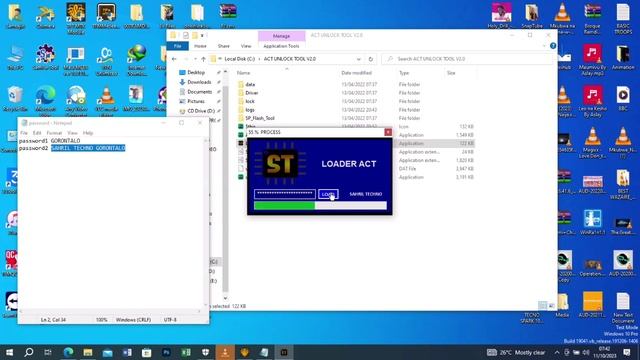Open File Explorer Help question mark icon
This screenshot has width=640, height=360.
coord(553,46)
